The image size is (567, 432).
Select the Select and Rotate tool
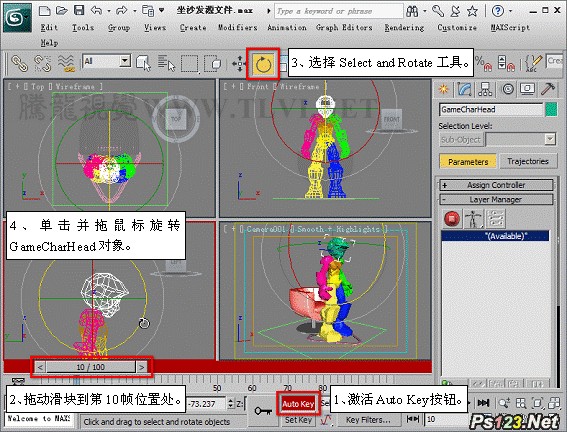pos(263,64)
